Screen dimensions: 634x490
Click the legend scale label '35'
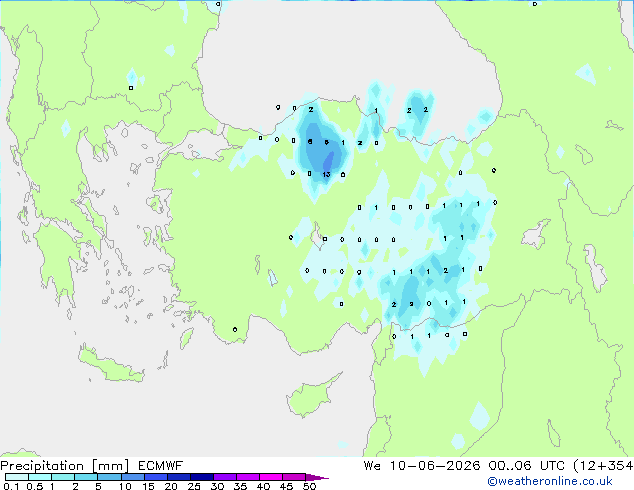pos(240,486)
